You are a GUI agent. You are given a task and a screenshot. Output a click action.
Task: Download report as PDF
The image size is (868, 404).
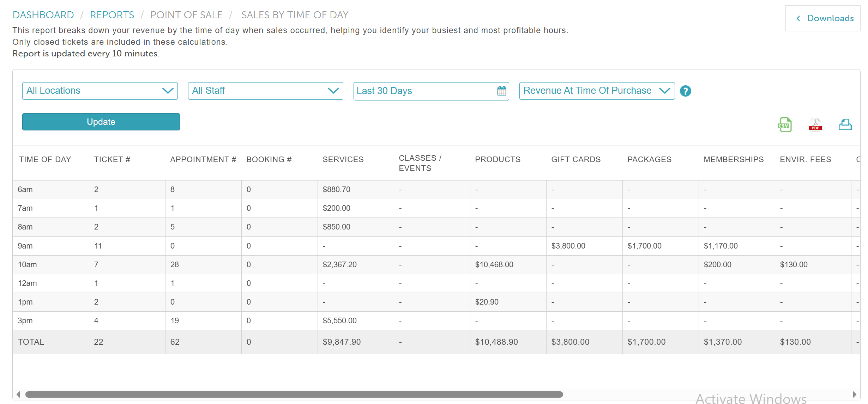[815, 125]
